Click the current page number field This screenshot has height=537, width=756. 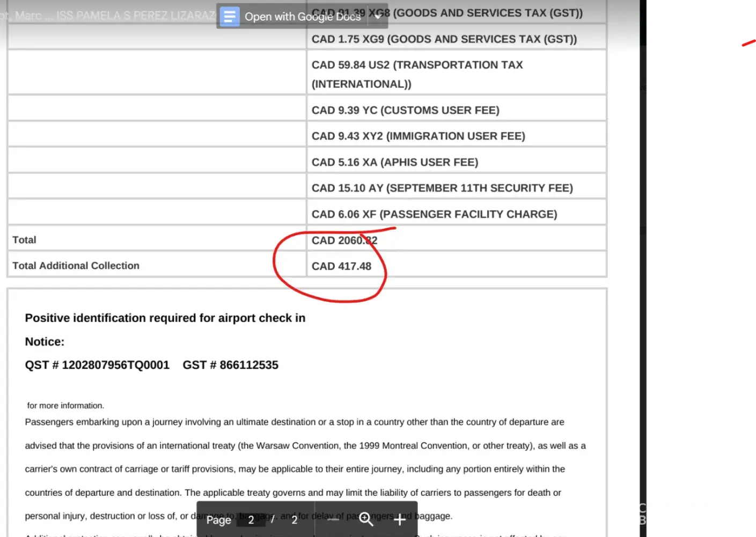point(251,520)
